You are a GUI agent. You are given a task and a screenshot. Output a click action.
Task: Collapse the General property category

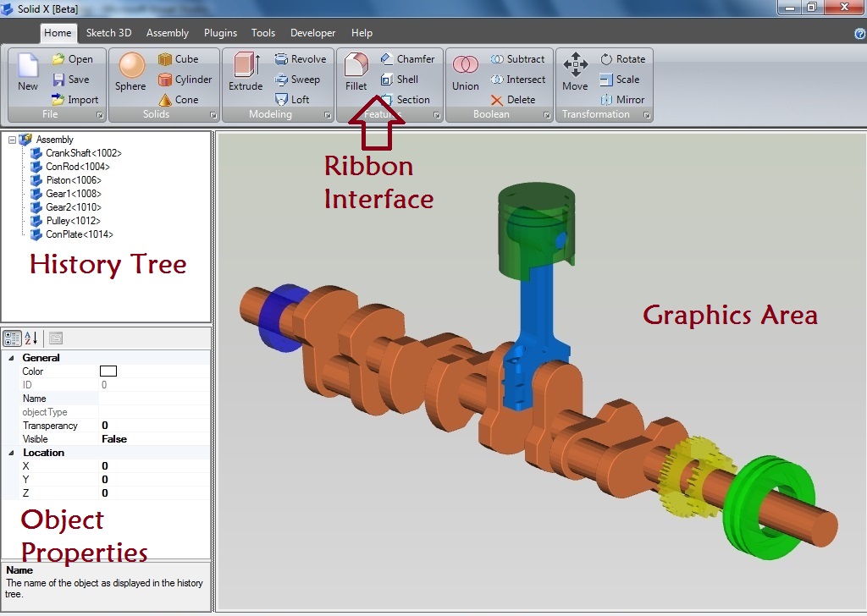pos(11,358)
